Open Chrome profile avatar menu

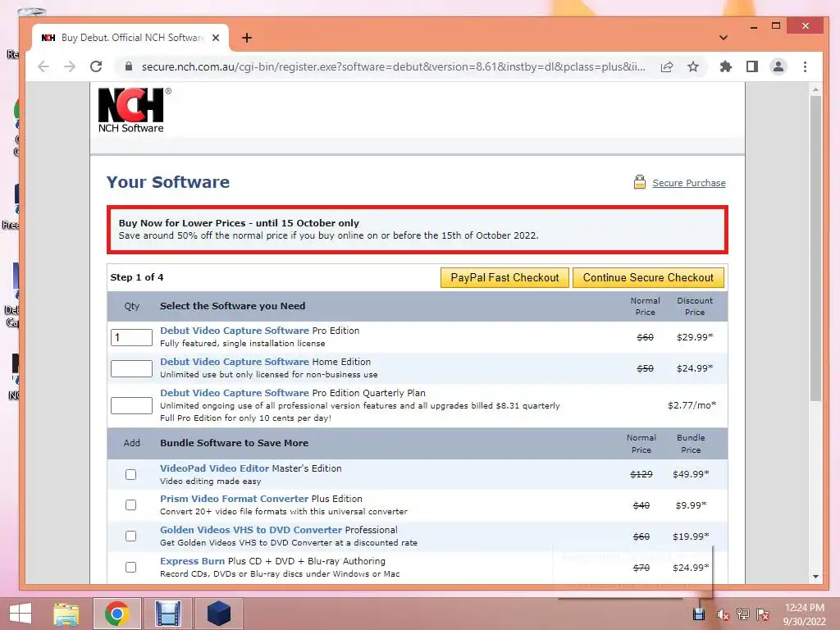[778, 66]
